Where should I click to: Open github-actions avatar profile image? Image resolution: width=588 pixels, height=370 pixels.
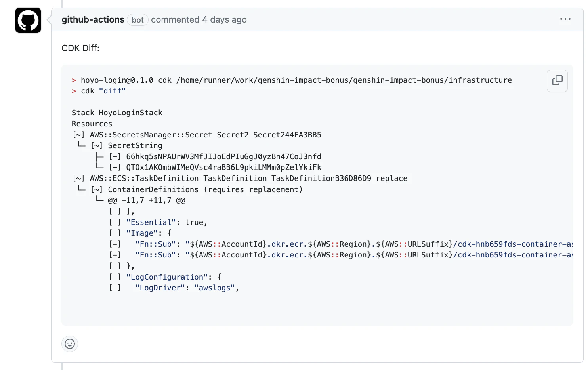(28, 20)
